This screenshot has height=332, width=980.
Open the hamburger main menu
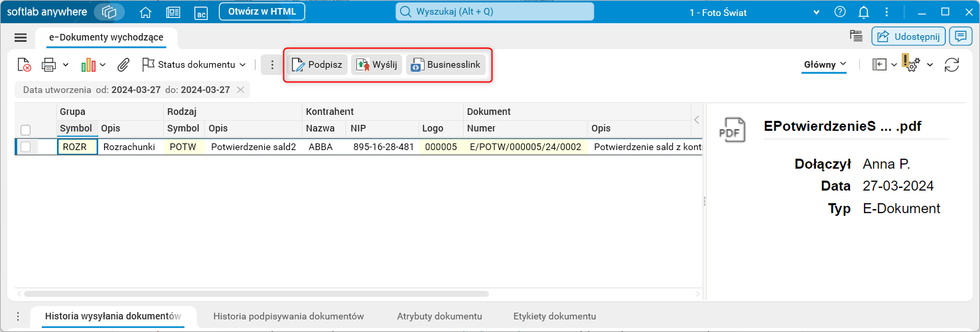click(x=20, y=38)
